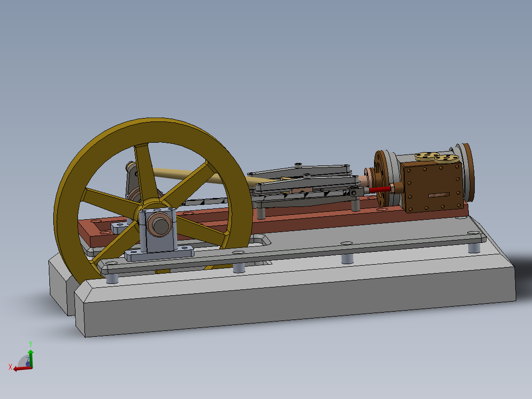Click the gray crankshaft bearing block

(x=160, y=232)
